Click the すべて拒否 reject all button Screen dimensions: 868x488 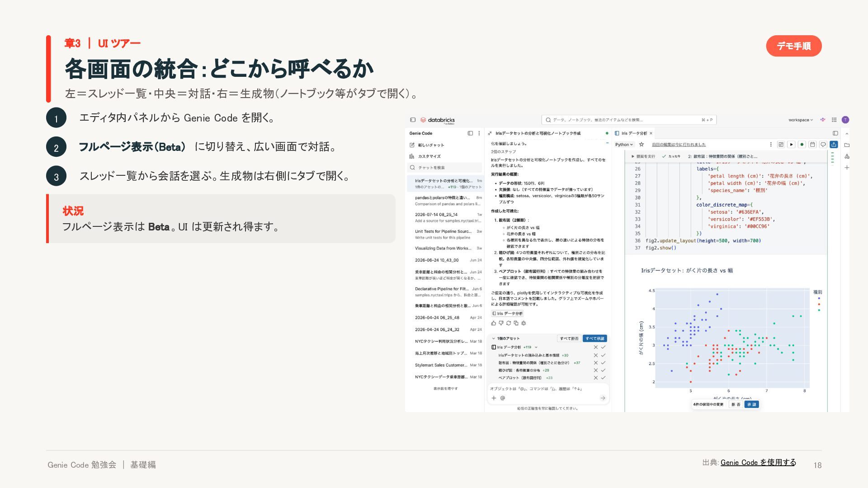pyautogui.click(x=569, y=338)
